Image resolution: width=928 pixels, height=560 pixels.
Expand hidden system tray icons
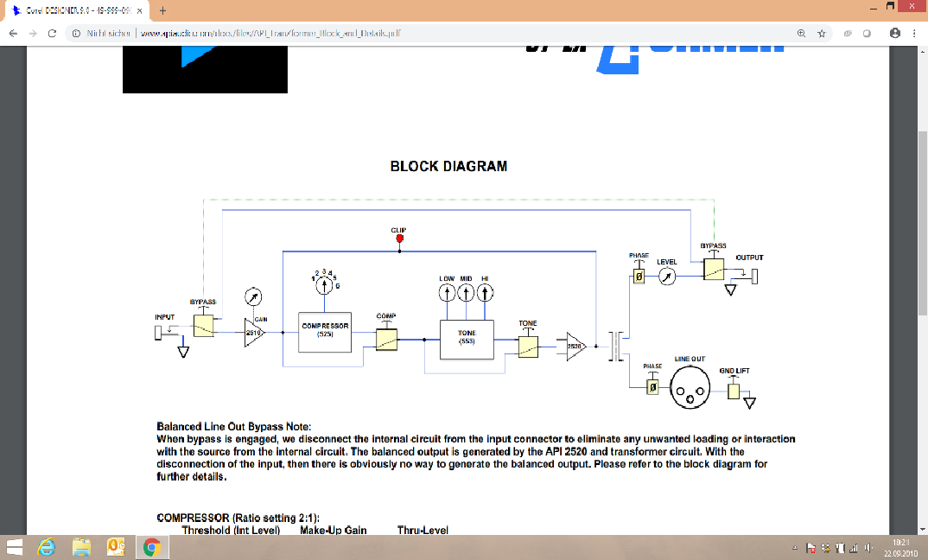tap(796, 548)
